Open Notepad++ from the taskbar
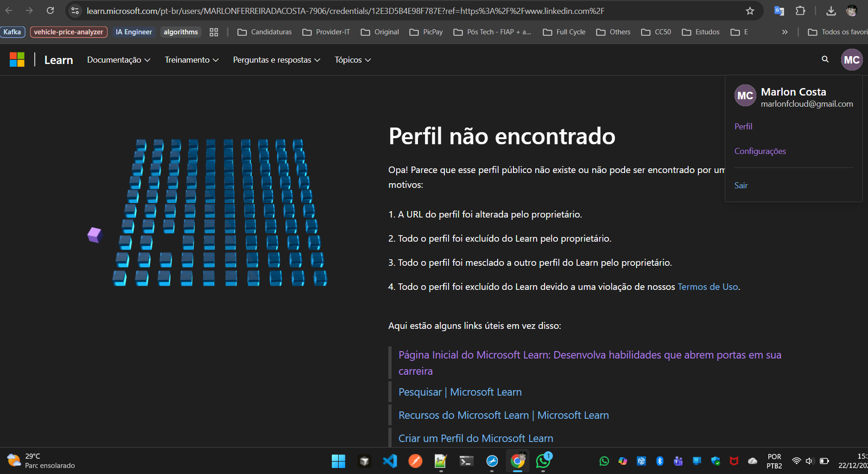868x474 pixels. coord(441,461)
